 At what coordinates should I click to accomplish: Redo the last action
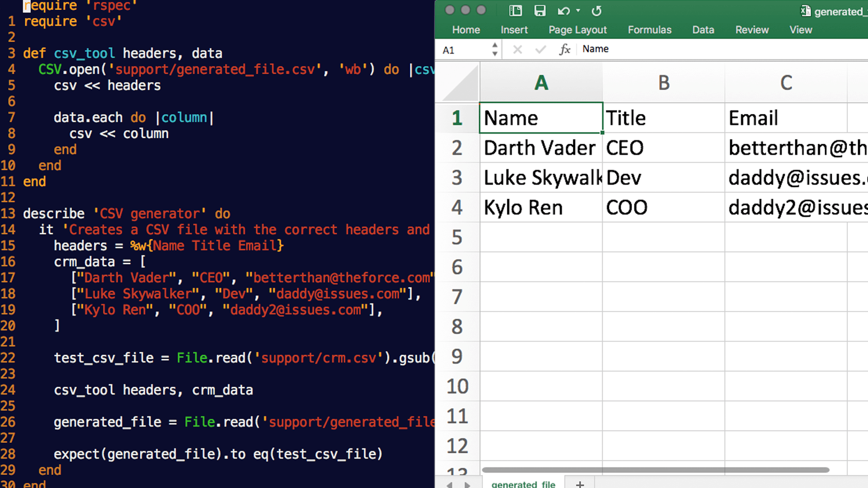coord(596,11)
